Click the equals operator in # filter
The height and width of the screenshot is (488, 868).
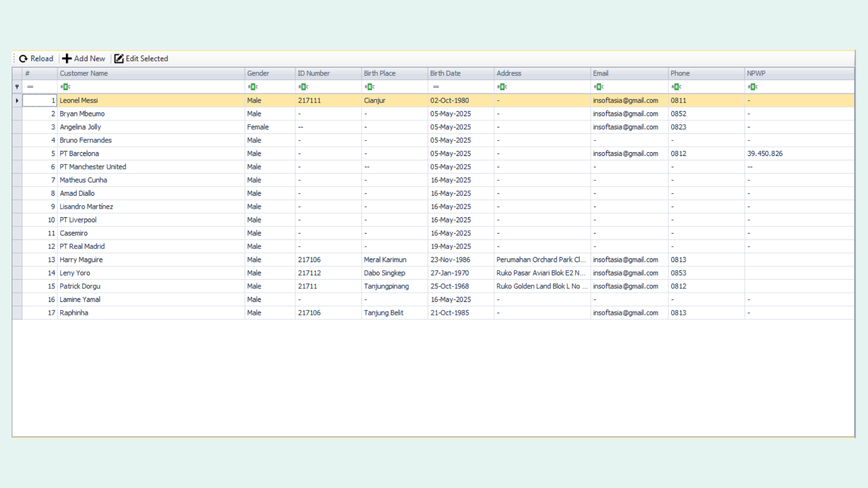(30, 87)
